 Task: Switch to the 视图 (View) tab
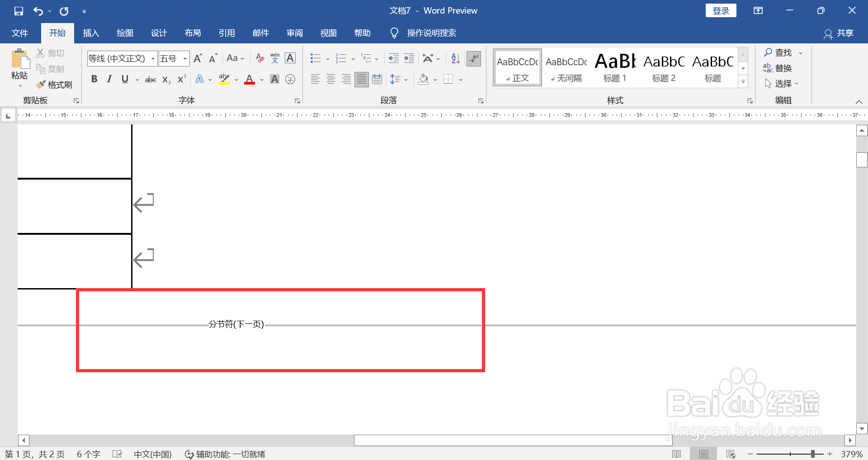click(x=328, y=33)
